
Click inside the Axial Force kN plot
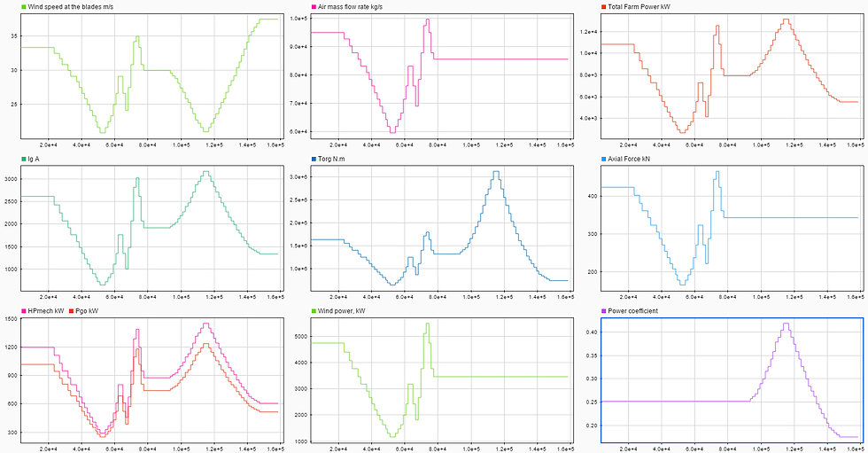(x=732, y=228)
